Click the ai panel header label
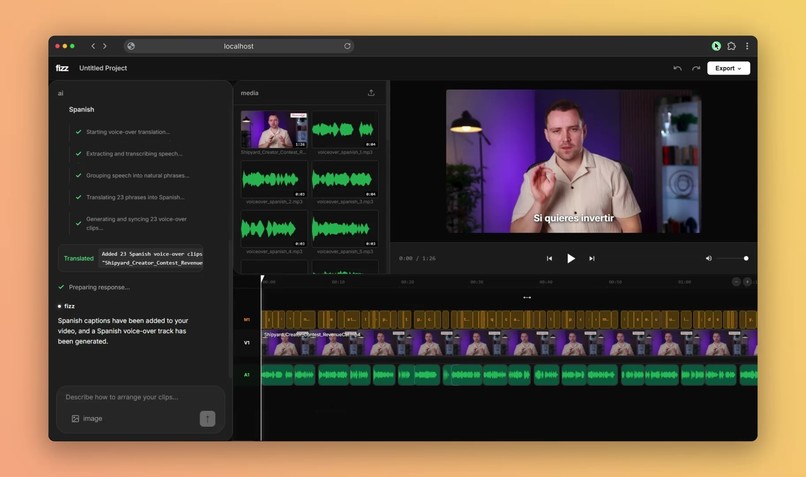 (x=61, y=93)
